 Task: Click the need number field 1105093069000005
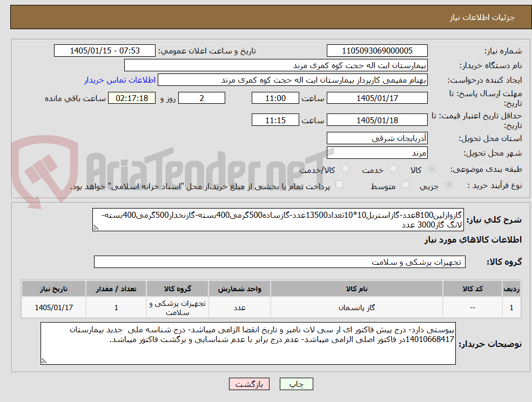377,51
